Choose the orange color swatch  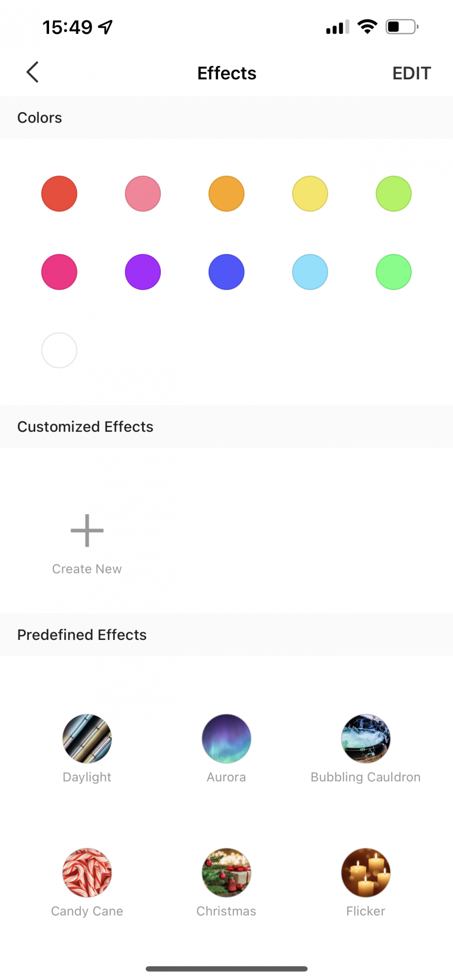pyautogui.click(x=226, y=194)
